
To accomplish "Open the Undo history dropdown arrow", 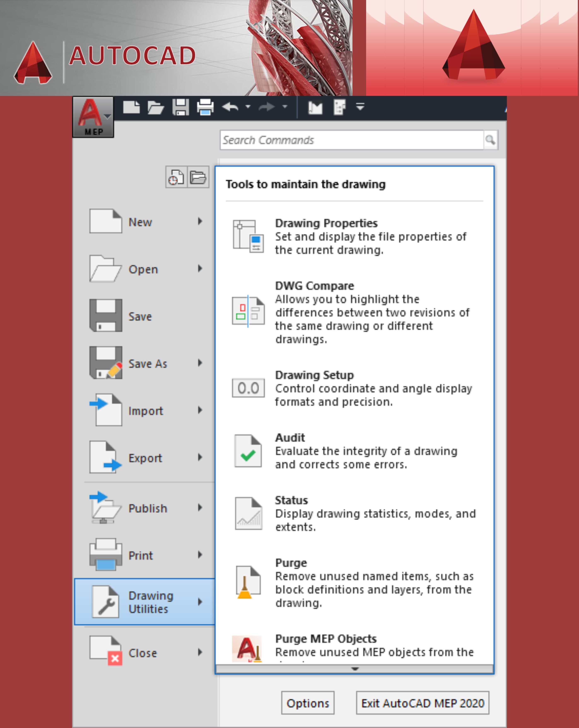I will (248, 107).
